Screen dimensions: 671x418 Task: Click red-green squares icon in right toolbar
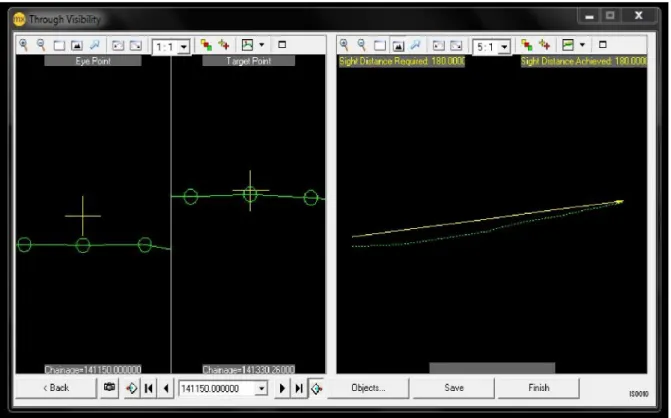[x=527, y=45]
